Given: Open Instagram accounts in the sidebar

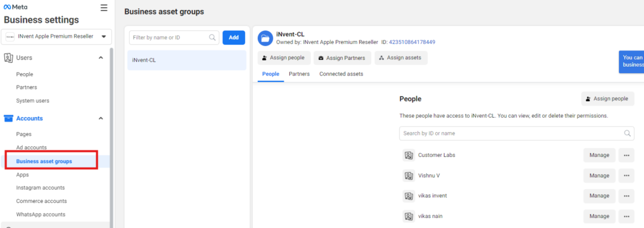Looking at the screenshot, I should tap(40, 188).
